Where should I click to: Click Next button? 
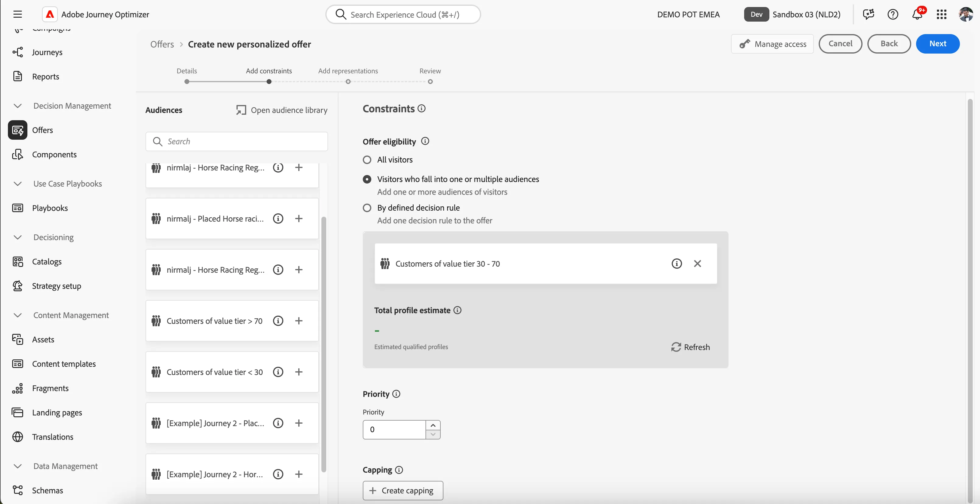coord(938,44)
